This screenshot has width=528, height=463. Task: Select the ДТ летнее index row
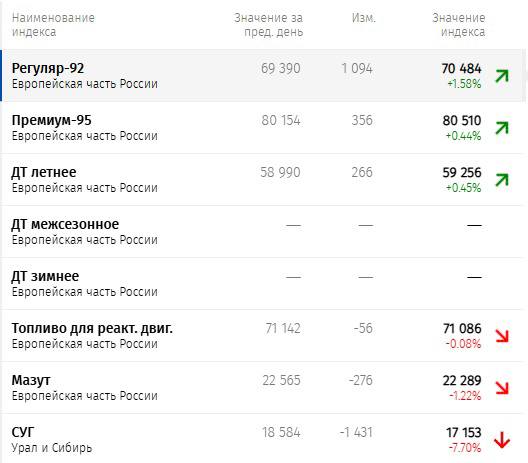pos(263,179)
